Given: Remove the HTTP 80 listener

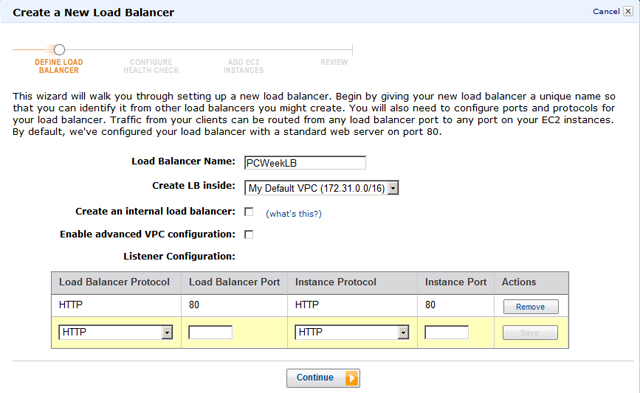Looking at the screenshot, I should point(531,307).
